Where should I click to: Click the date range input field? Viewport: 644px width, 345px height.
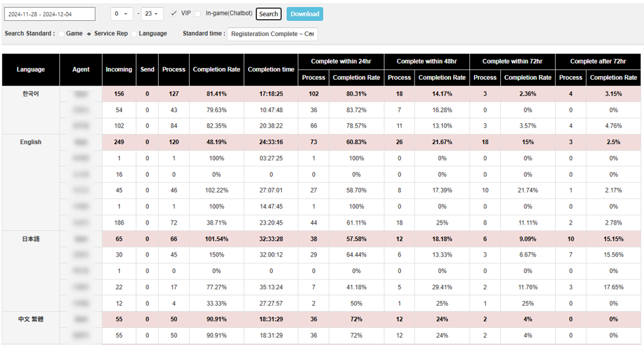[x=50, y=14]
